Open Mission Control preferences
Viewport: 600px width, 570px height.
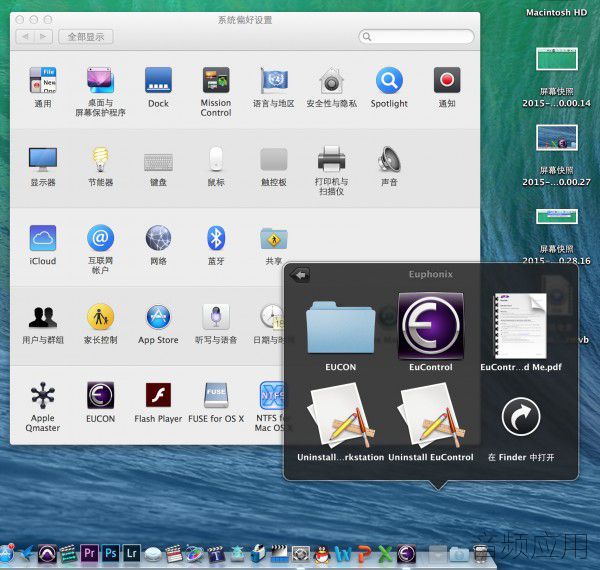pyautogui.click(x=216, y=80)
